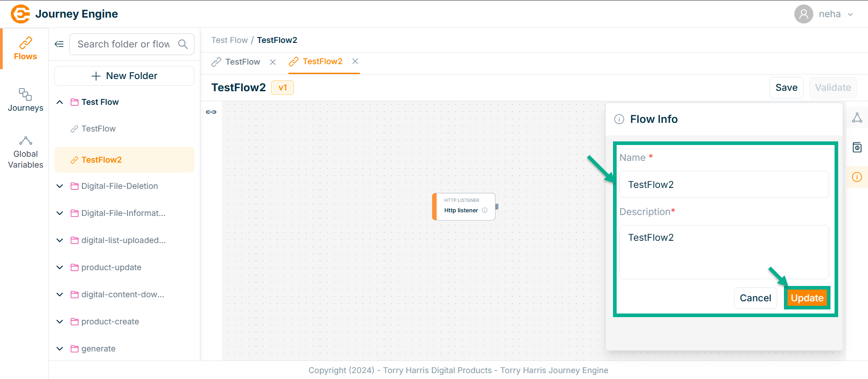
Task: Open the Flows section in sidebar
Action: (x=25, y=49)
